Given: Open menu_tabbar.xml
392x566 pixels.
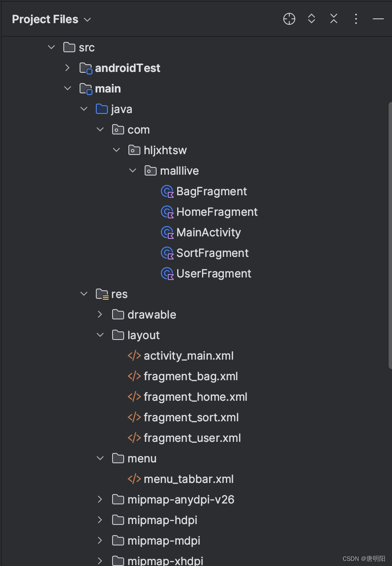Looking at the screenshot, I should [188, 479].
